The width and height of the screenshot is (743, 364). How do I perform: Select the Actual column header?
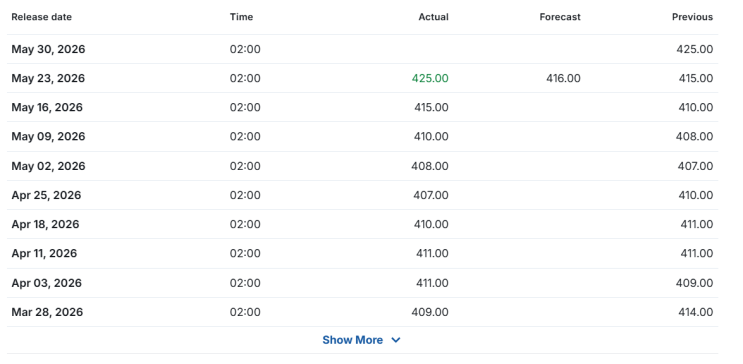pos(434,17)
